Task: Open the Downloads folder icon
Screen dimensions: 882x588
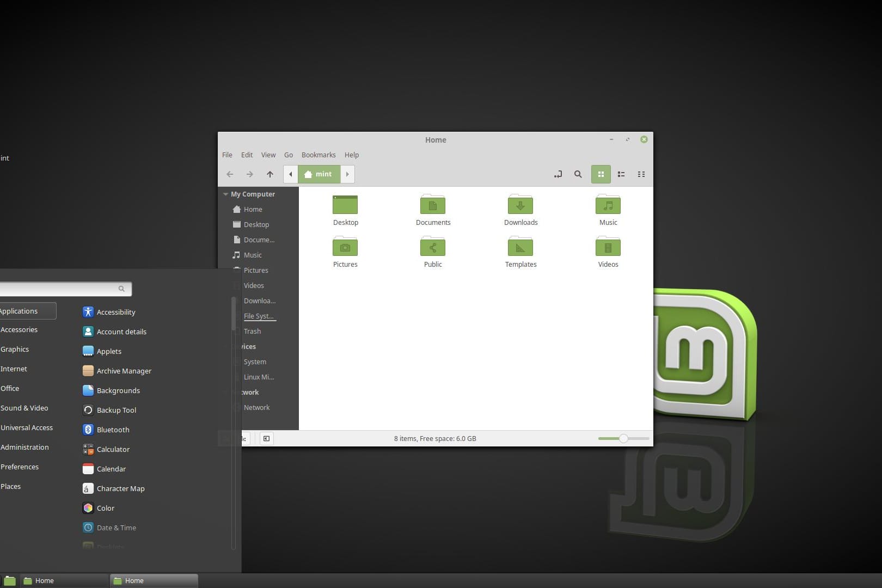Action: click(x=520, y=205)
